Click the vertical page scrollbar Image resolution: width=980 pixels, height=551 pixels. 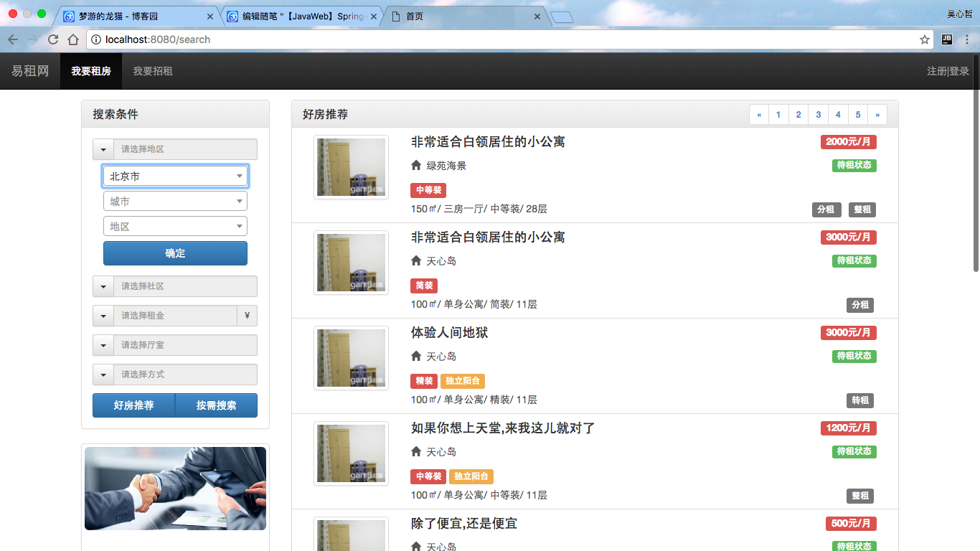[x=976, y=162]
